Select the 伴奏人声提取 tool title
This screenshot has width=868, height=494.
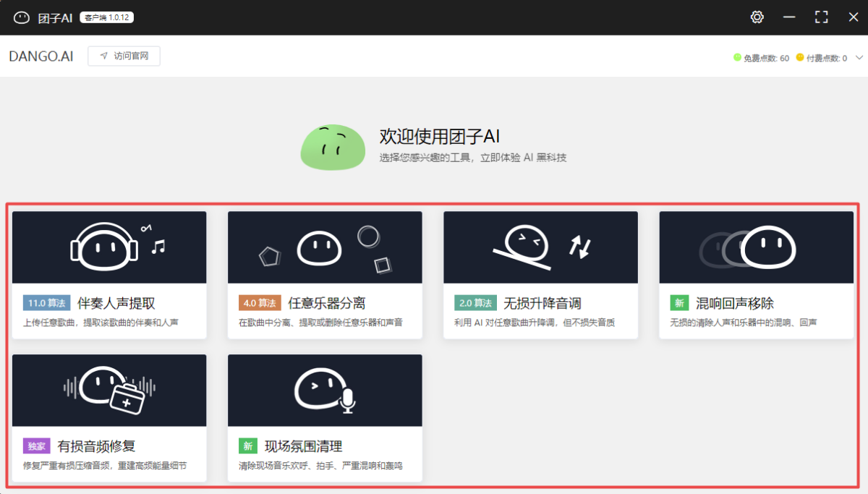point(116,303)
